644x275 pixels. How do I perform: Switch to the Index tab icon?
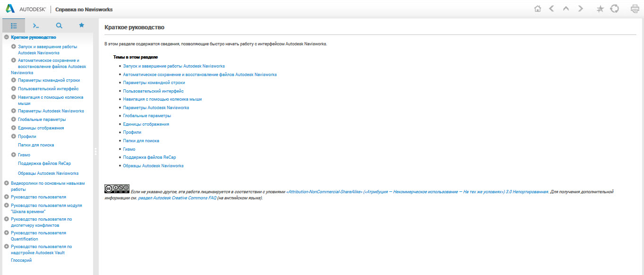tap(36, 26)
